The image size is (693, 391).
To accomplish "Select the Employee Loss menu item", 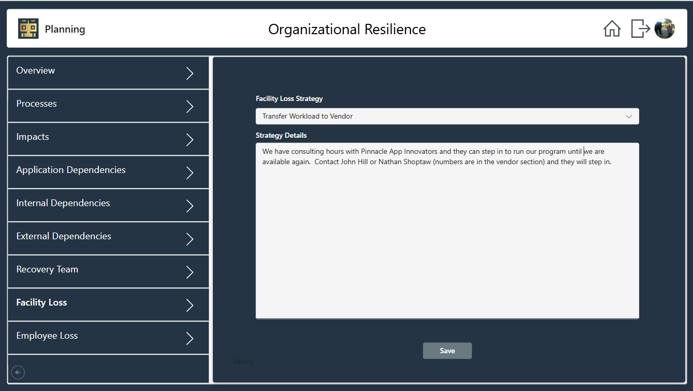I will (108, 338).
